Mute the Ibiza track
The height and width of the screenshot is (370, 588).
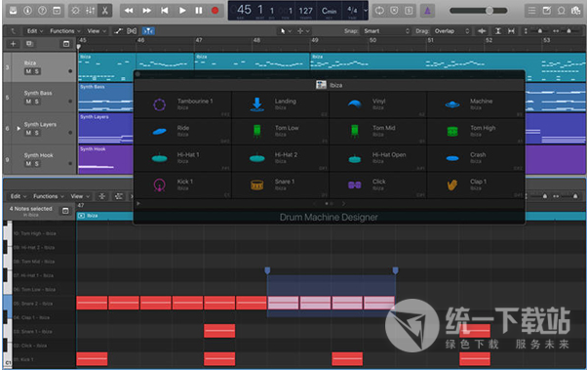[x=28, y=71]
